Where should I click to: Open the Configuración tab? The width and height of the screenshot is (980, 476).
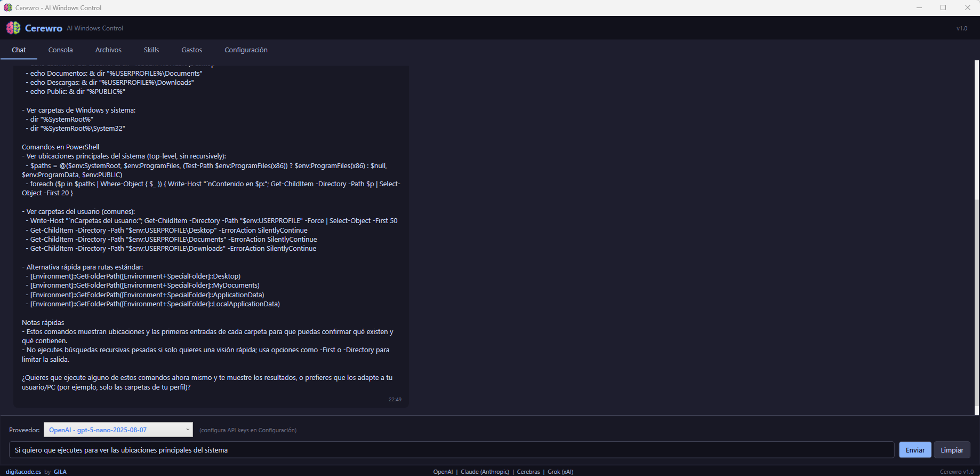tap(246, 50)
